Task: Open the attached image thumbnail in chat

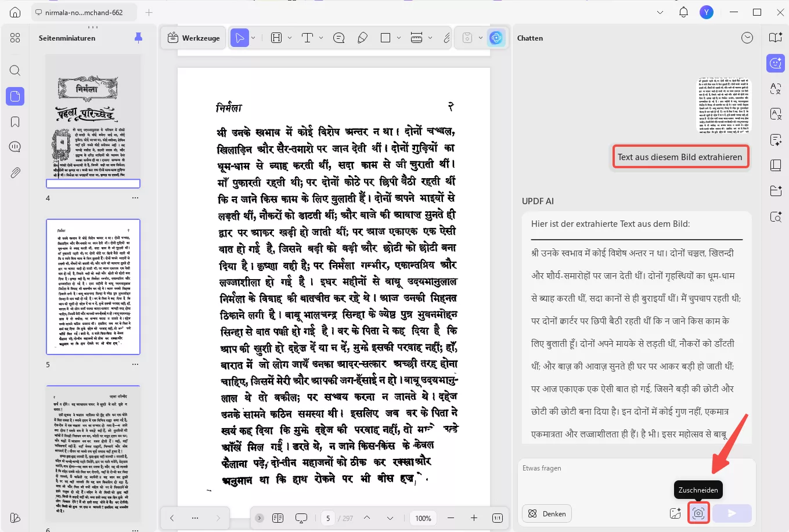Action: 724,106
